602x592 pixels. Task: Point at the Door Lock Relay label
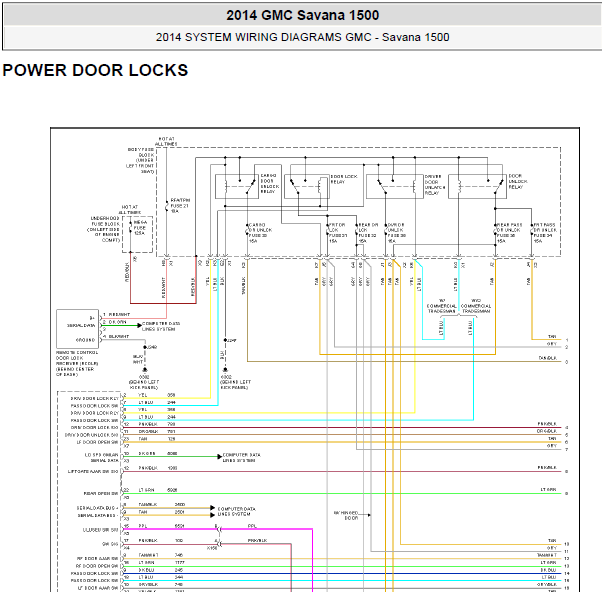(344, 179)
